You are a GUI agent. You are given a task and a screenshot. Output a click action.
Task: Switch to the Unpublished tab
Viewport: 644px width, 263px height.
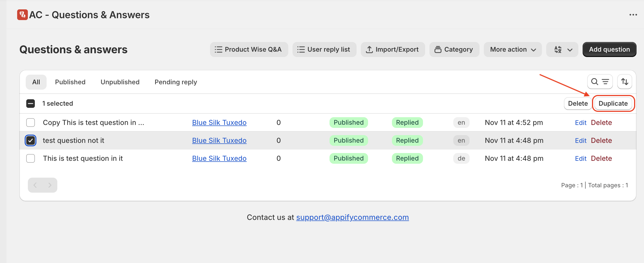pos(120,82)
